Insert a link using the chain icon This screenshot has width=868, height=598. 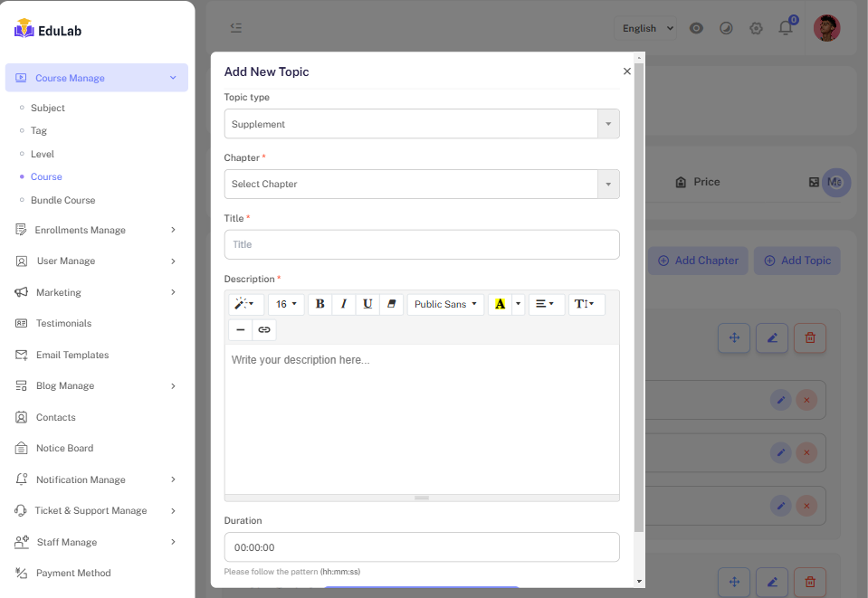pyautogui.click(x=264, y=330)
